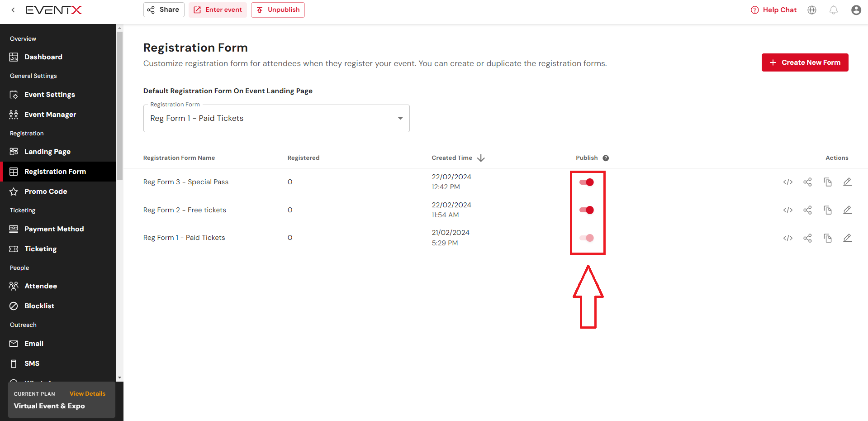The image size is (868, 421).
Task: Click the Registration Form Name column header
Action: (x=179, y=158)
